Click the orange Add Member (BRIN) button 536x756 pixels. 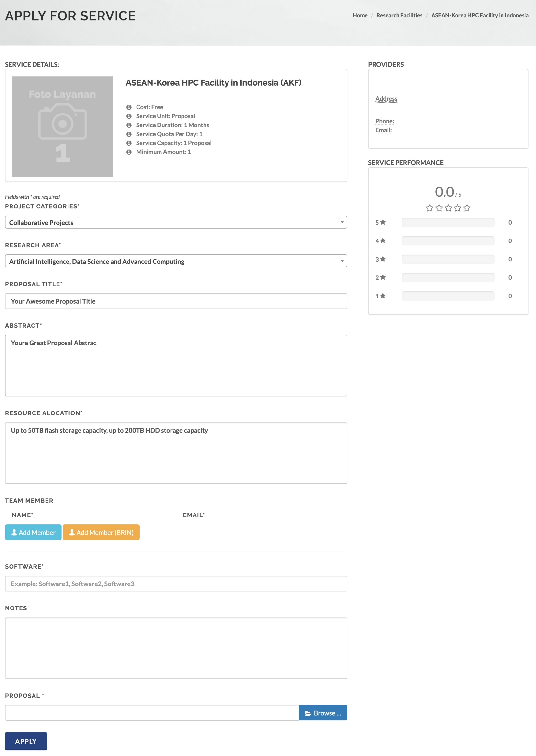tap(101, 532)
